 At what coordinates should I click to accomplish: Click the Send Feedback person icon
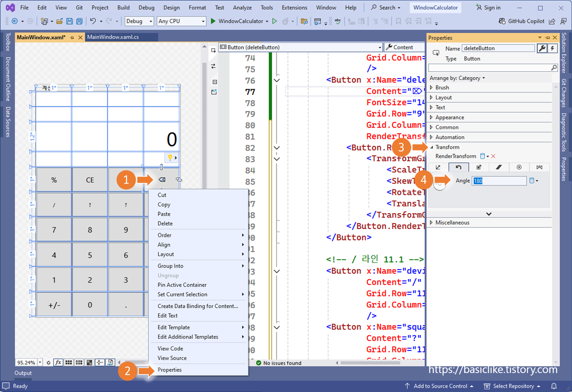point(564,21)
